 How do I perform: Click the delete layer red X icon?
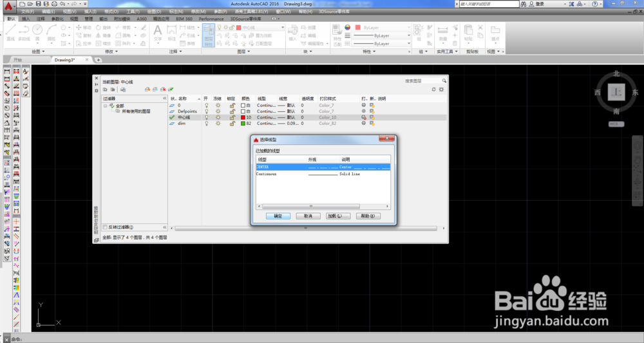(163, 89)
